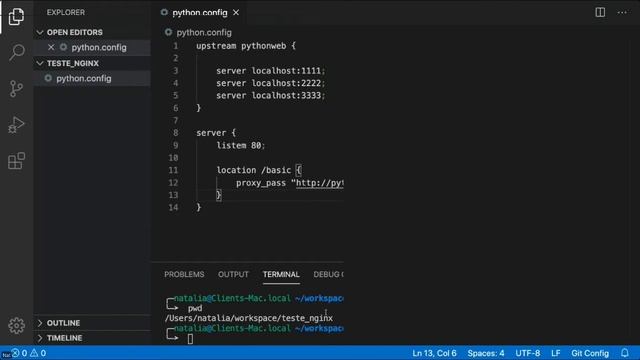Click the python.config breadcrumb
This screenshot has width=640, height=360.
click(x=204, y=32)
